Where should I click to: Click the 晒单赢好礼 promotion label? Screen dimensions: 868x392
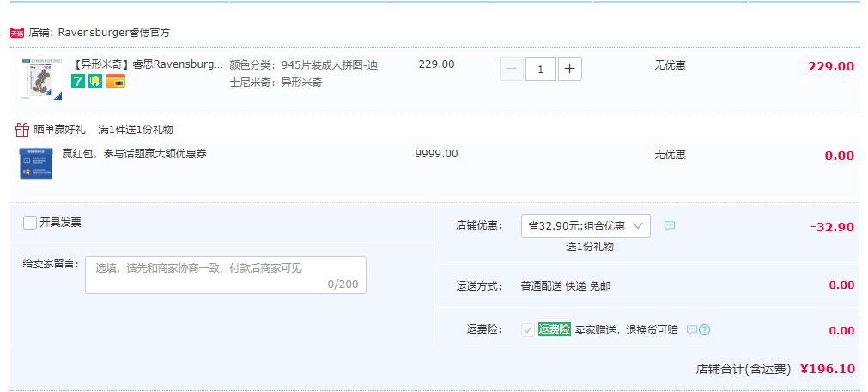59,130
